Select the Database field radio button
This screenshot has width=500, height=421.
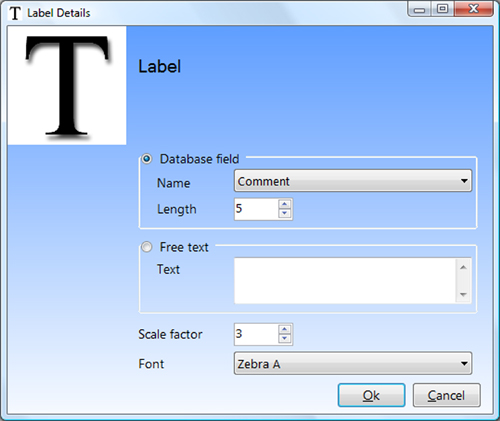point(147,159)
